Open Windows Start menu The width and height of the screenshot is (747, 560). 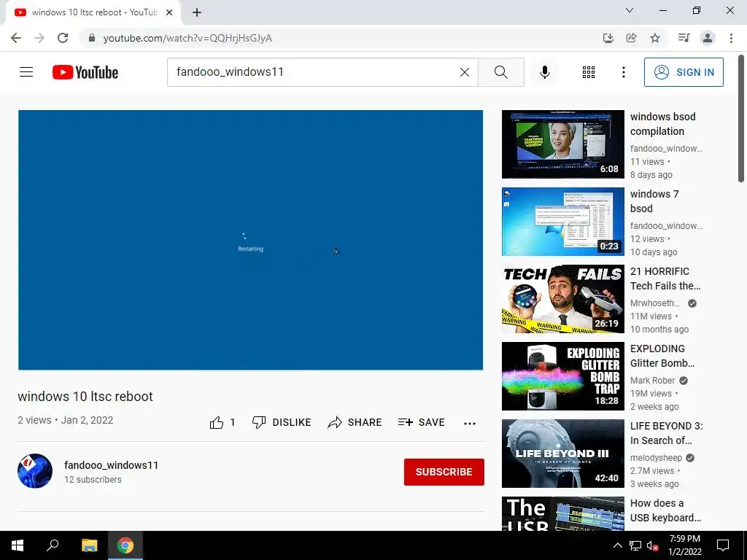18,545
